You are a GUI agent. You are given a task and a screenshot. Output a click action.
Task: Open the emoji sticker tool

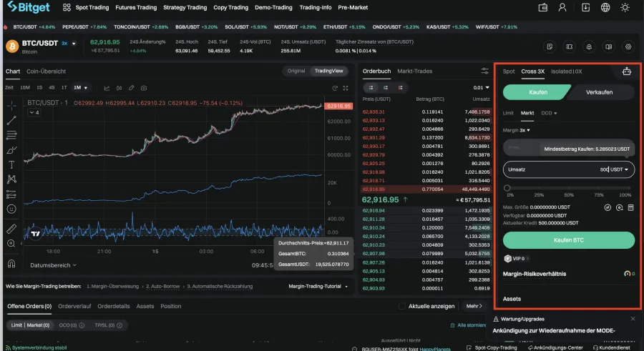pyautogui.click(x=11, y=209)
